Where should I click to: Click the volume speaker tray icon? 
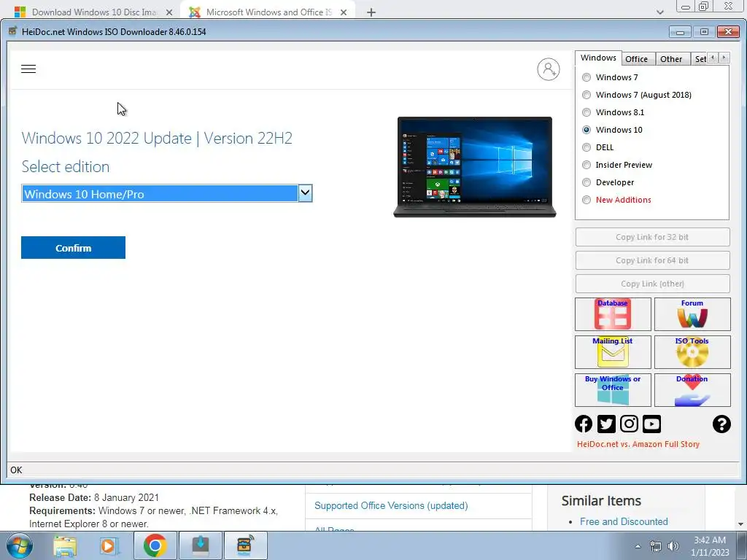coord(673,546)
